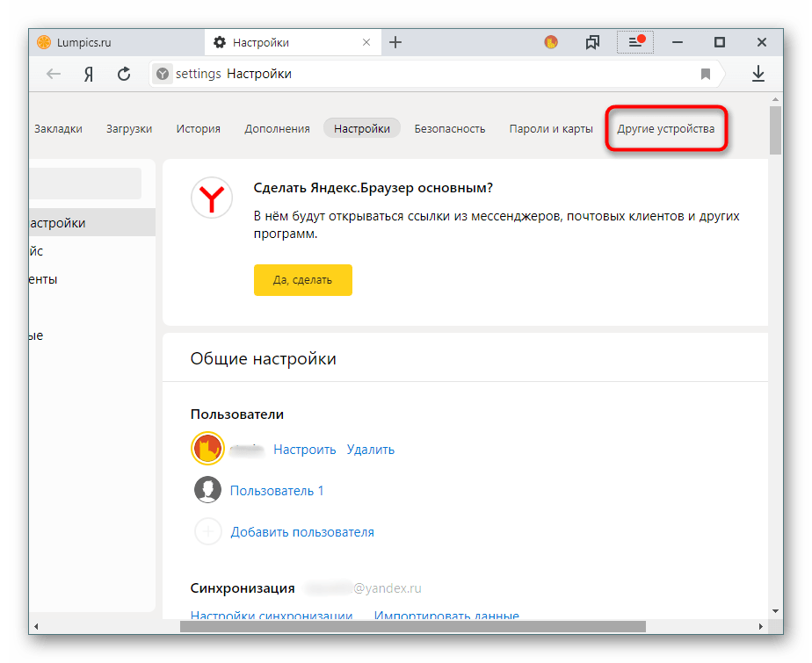This screenshot has width=812, height=663.
Task: Click the gray Пользователь 1 avatar
Action: [207, 490]
